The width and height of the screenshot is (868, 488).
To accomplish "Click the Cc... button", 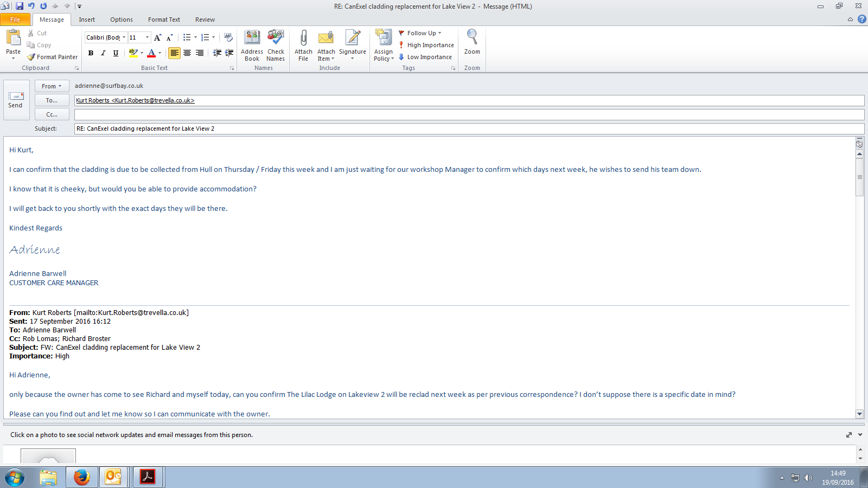I will coord(52,114).
